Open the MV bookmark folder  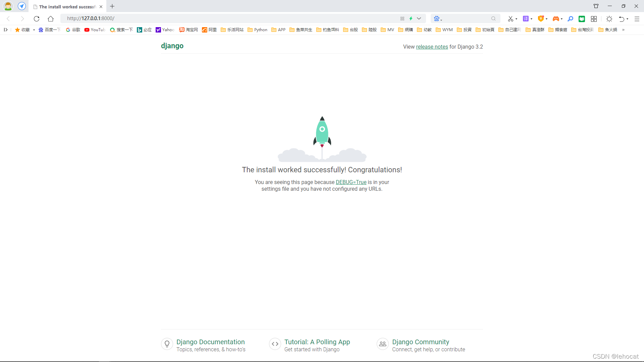coord(387,30)
